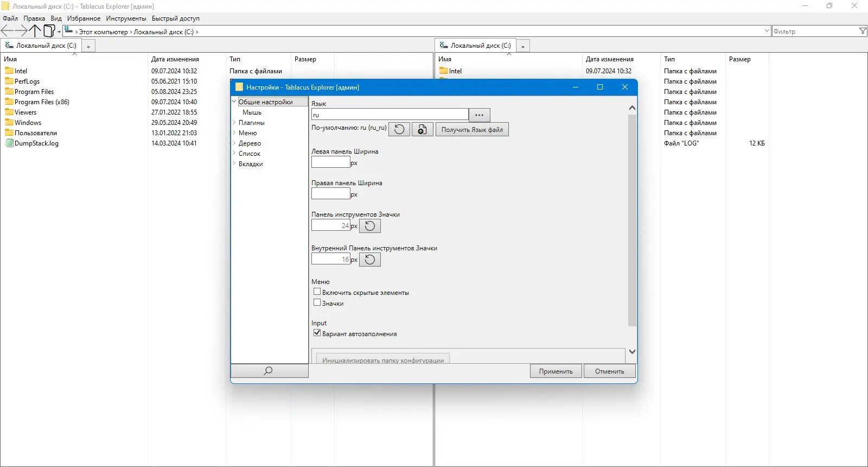Open the Инструменты menu
Image resolution: width=868 pixels, height=467 pixels.
click(126, 18)
